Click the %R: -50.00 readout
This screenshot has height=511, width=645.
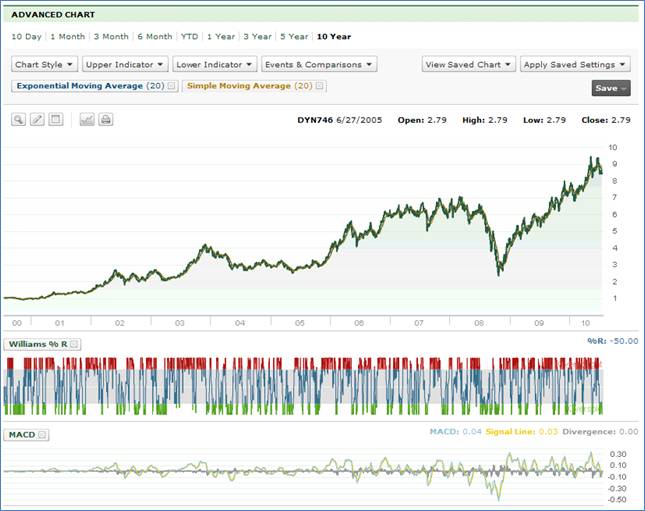tap(613, 341)
